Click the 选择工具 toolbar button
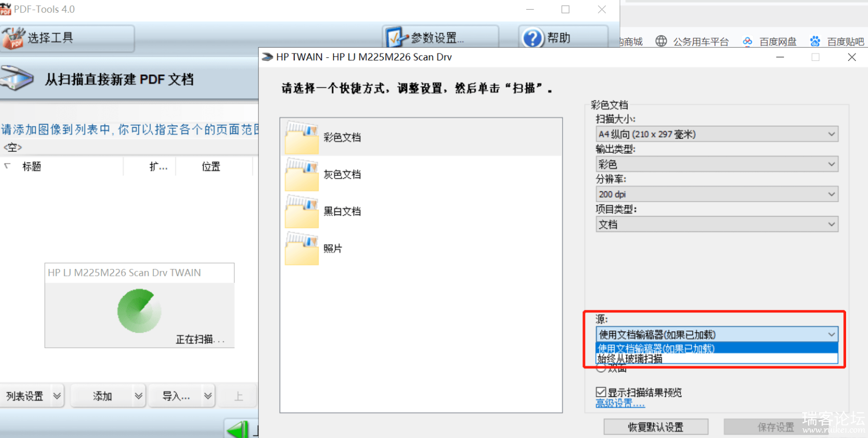This screenshot has width=868, height=438. click(x=67, y=38)
